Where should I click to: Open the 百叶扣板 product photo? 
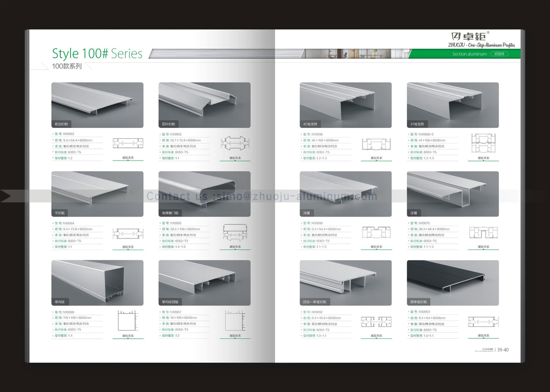tap(204, 105)
